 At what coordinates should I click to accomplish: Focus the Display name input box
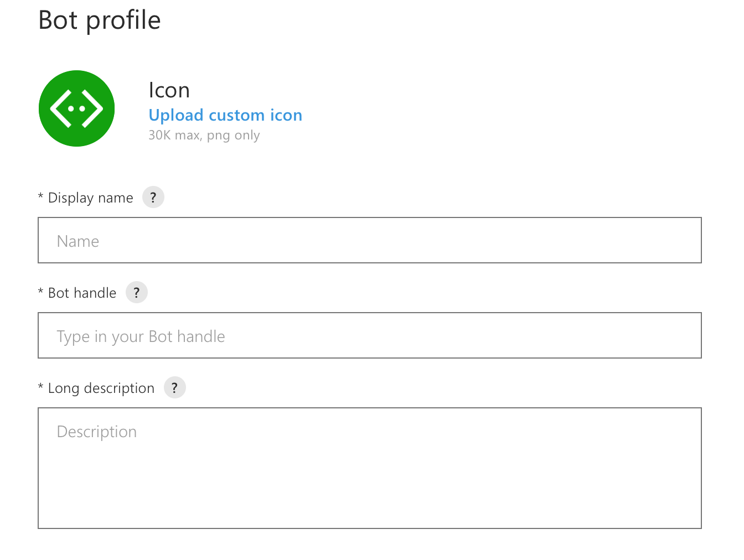point(370,240)
